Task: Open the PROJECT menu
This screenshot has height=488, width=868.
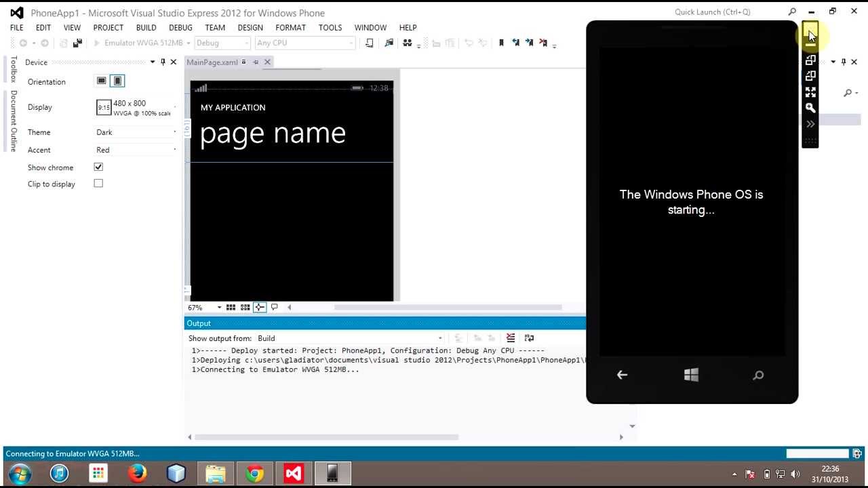Action: coord(108,28)
